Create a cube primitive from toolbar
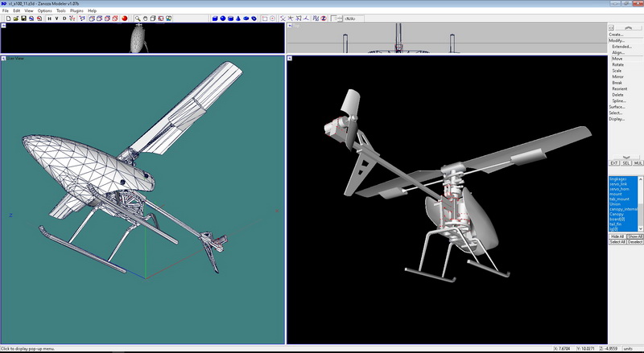 pos(216,17)
